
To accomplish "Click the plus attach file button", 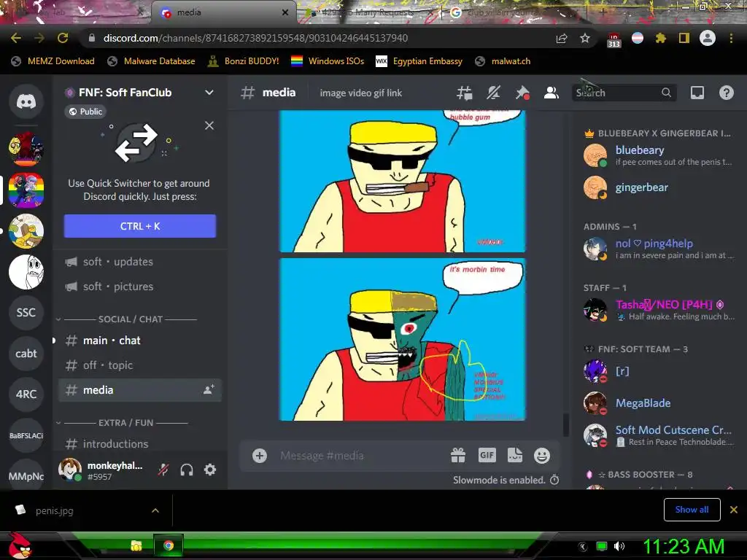I will (260, 456).
